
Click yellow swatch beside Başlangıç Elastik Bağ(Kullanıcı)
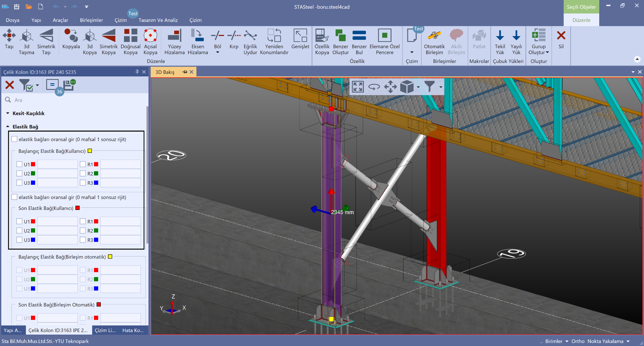90,151
